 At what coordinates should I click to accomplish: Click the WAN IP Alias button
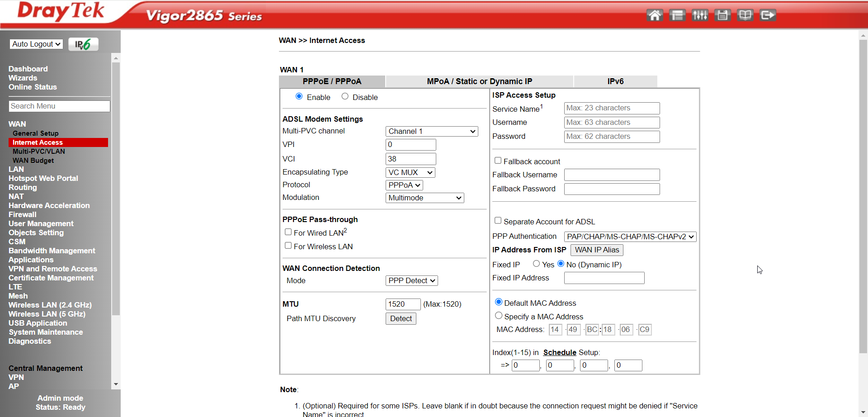596,250
